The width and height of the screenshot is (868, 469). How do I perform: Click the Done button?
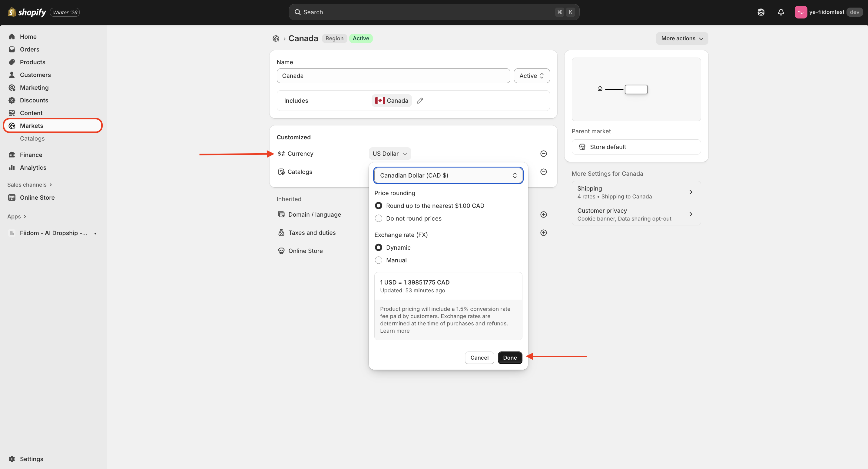click(509, 358)
